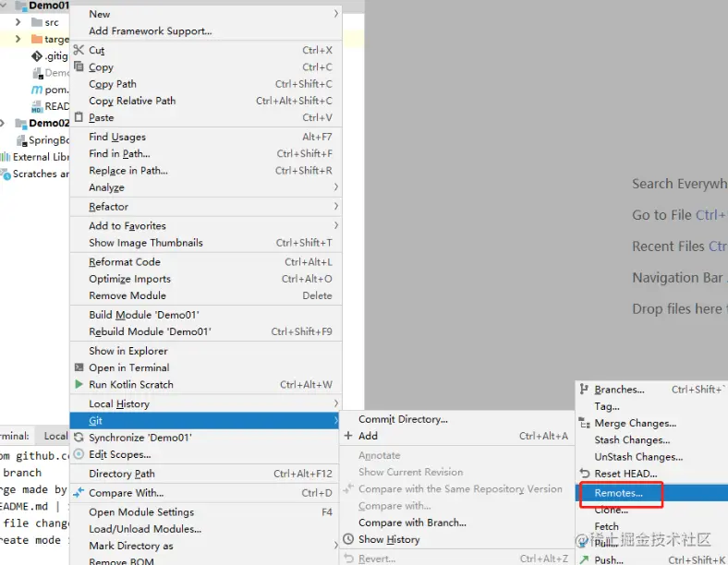Open the New submenu arrow
This screenshot has width=728, height=565.
[x=336, y=14]
